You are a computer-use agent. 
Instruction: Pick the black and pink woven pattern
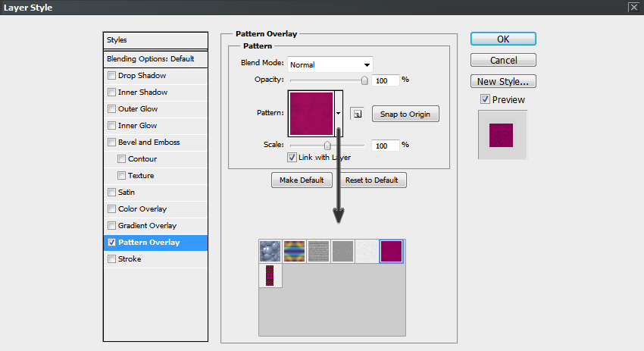[270, 275]
